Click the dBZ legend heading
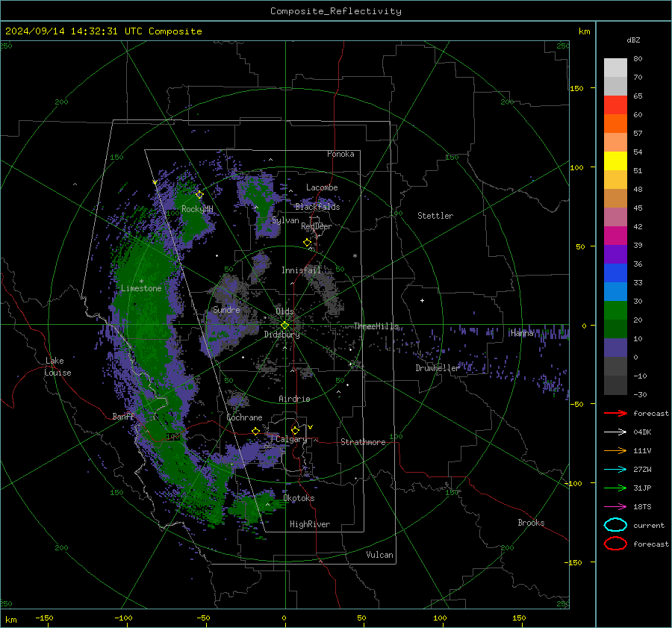This screenshot has height=628, width=672. [633, 40]
